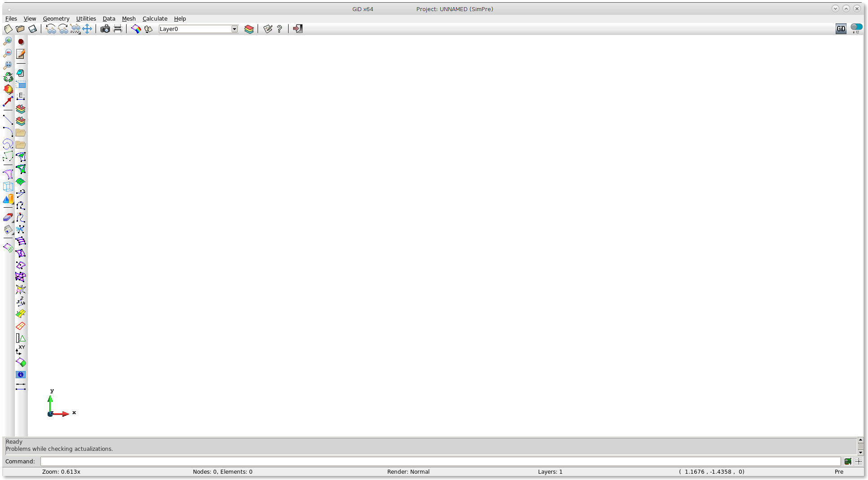Select the create NURBS curve tool
This screenshot has width=868, height=480.
8,144
